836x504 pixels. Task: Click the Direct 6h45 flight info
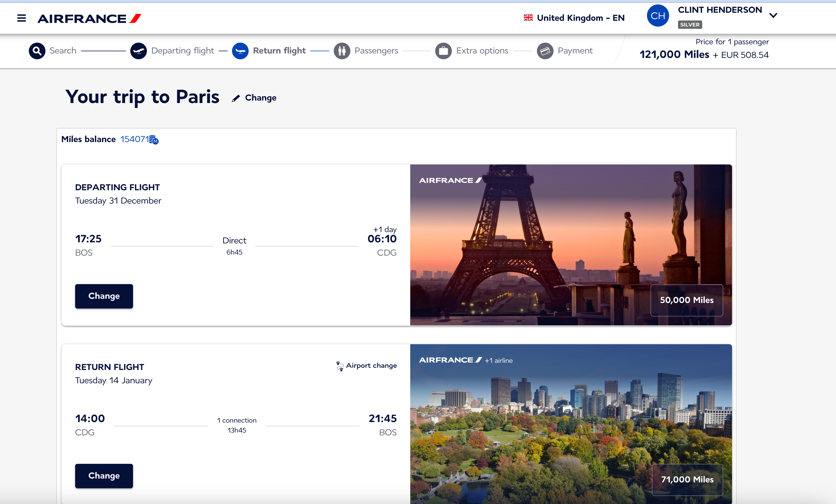(235, 246)
